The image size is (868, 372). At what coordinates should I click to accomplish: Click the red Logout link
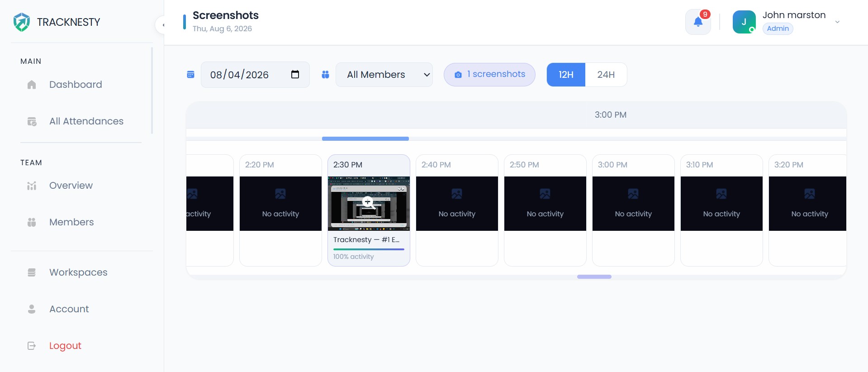coord(65,346)
